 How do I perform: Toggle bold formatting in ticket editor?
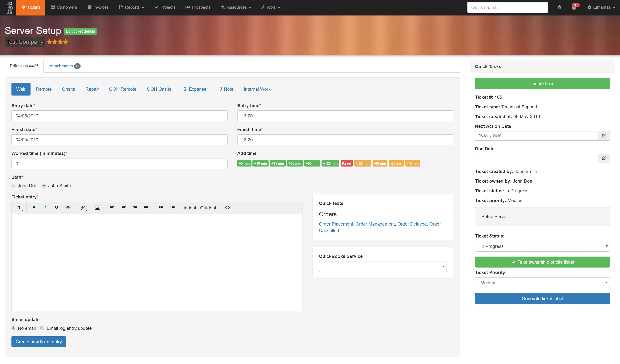[34, 208]
